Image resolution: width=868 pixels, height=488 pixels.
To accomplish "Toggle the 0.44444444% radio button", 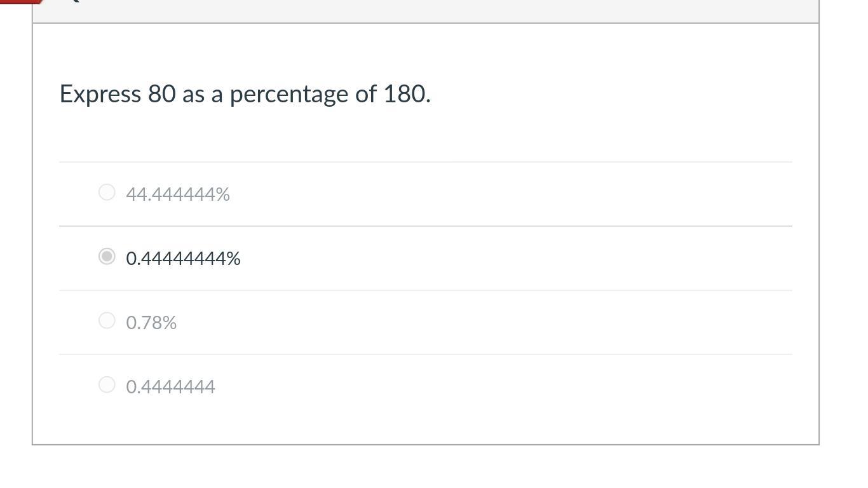I will (x=107, y=256).
